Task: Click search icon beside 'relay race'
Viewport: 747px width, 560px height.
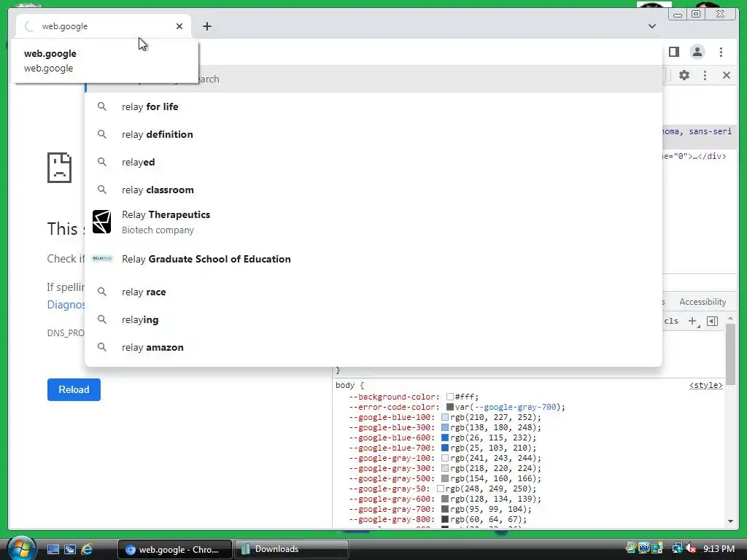Action: point(102,292)
